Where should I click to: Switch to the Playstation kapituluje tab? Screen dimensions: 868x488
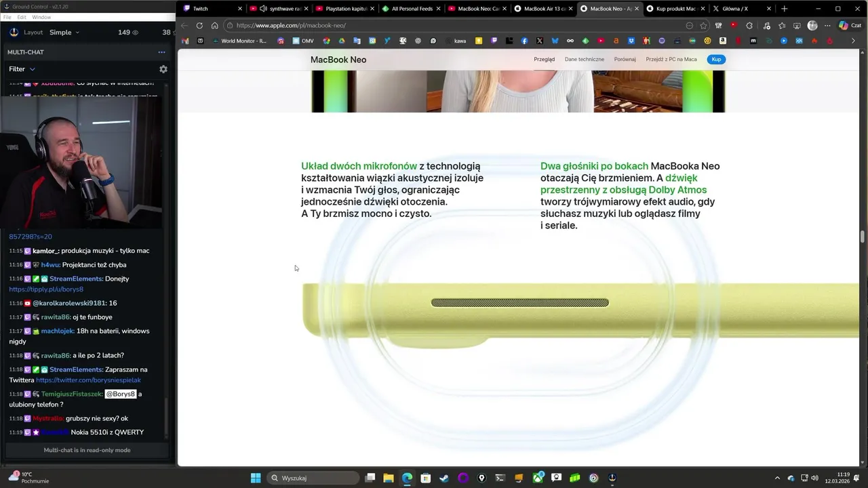[x=346, y=9]
